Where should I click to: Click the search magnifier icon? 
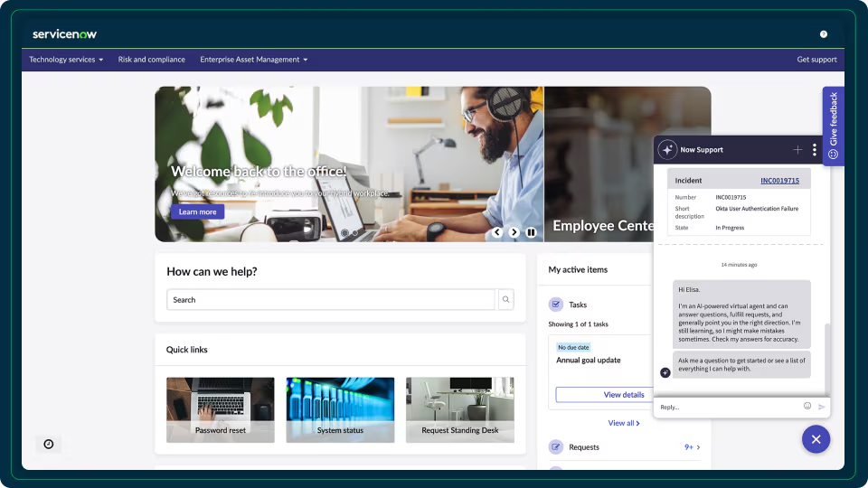(x=506, y=300)
